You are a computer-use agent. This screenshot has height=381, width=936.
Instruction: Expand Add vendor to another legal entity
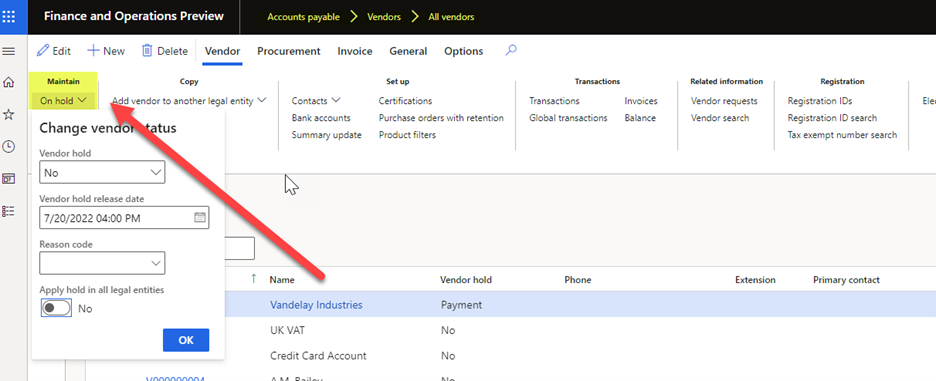click(x=189, y=101)
